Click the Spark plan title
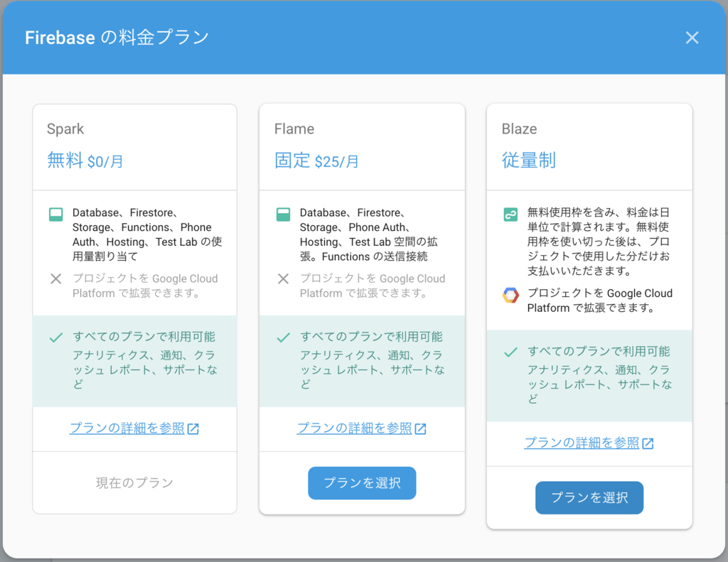This screenshot has height=562, width=728. [x=65, y=129]
